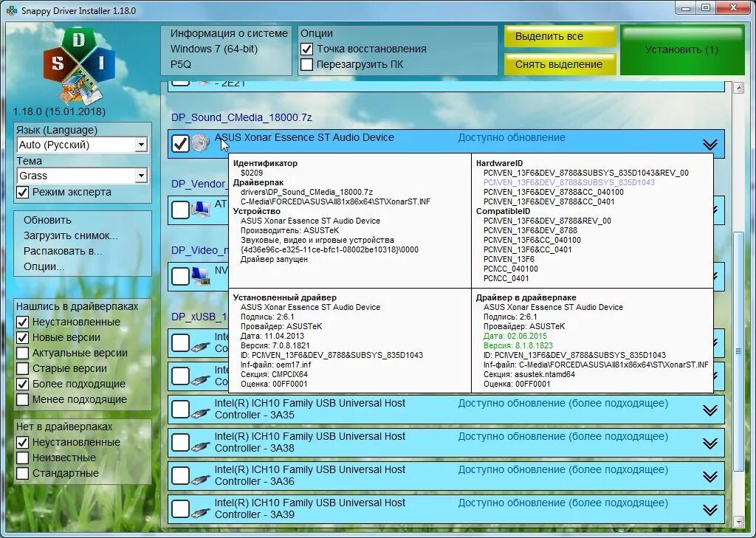Image resolution: width=756 pixels, height=538 pixels.
Task: Click 'Windows 7 (64-bit)' system info text
Action: (x=214, y=49)
